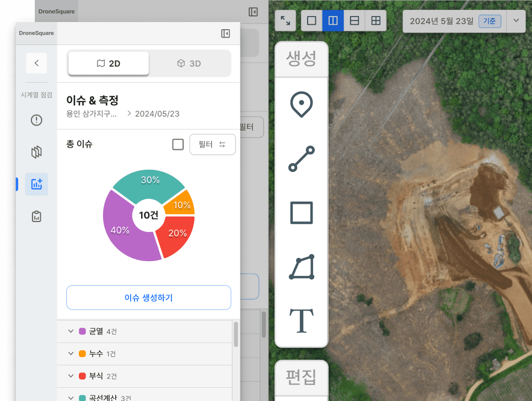The image size is (532, 401).
Task: Open the clipboard report sidebar icon
Action: point(36,216)
